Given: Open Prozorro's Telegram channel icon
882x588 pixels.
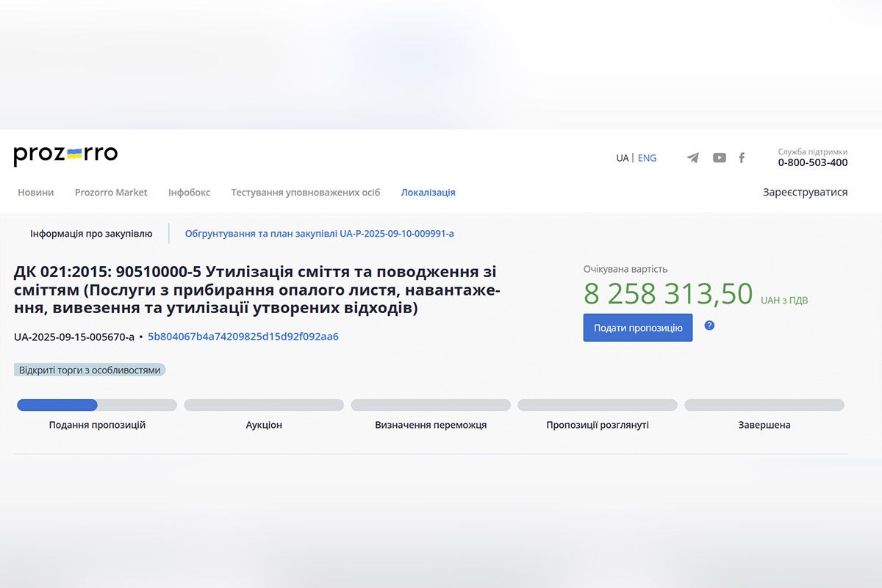Looking at the screenshot, I should pyautogui.click(x=692, y=157).
